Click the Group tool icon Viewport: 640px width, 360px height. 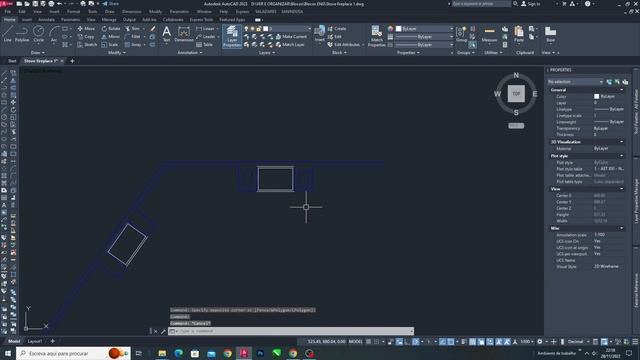pyautogui.click(x=461, y=34)
